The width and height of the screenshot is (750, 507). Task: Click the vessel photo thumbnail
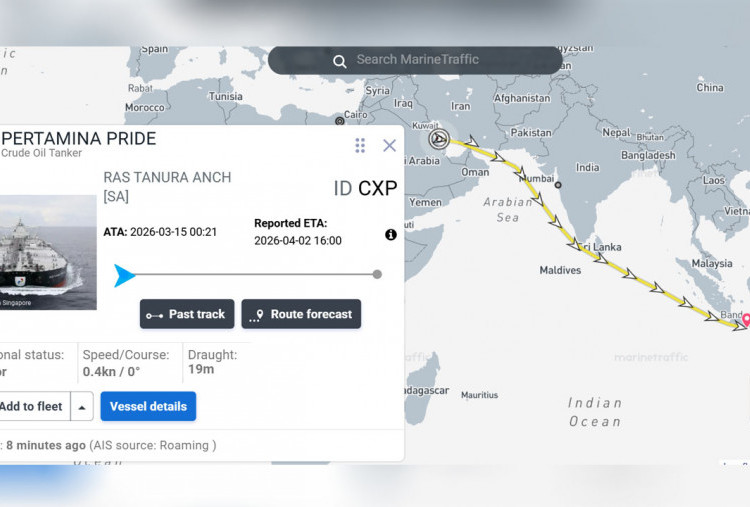(48, 252)
